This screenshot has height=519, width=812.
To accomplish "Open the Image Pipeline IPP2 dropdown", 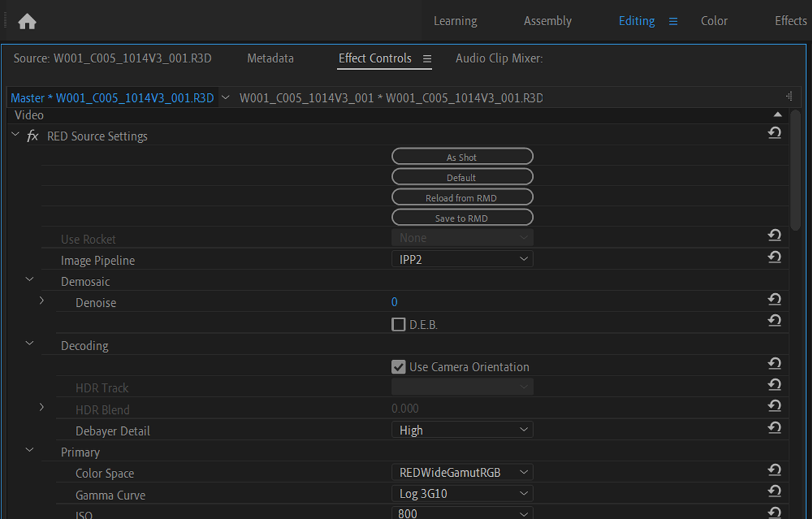I will click(x=462, y=259).
